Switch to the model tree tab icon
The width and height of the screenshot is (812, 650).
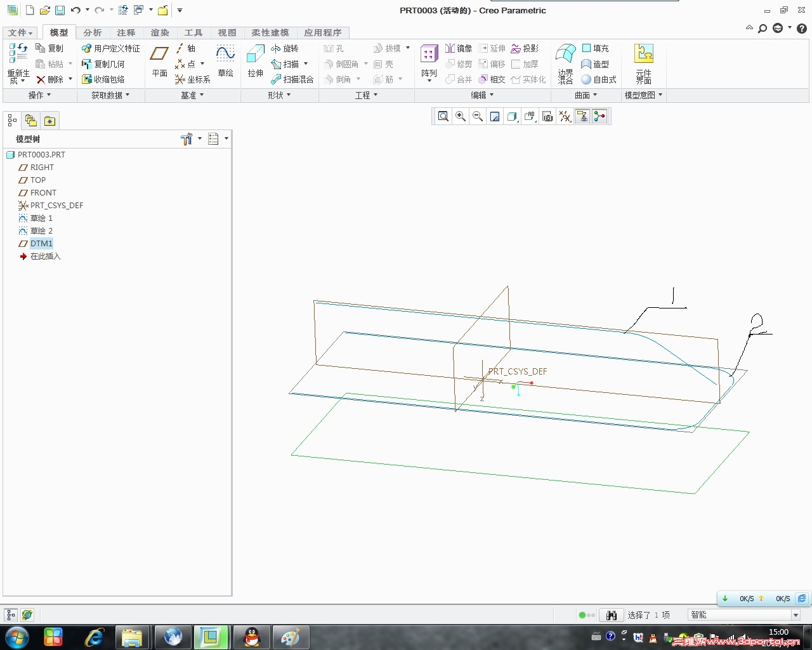(12, 121)
